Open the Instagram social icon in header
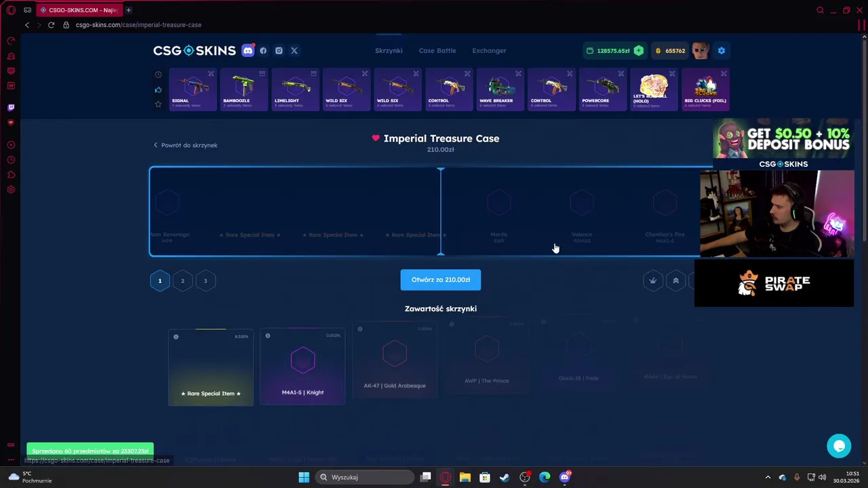The height and width of the screenshot is (488, 868). pos(279,51)
